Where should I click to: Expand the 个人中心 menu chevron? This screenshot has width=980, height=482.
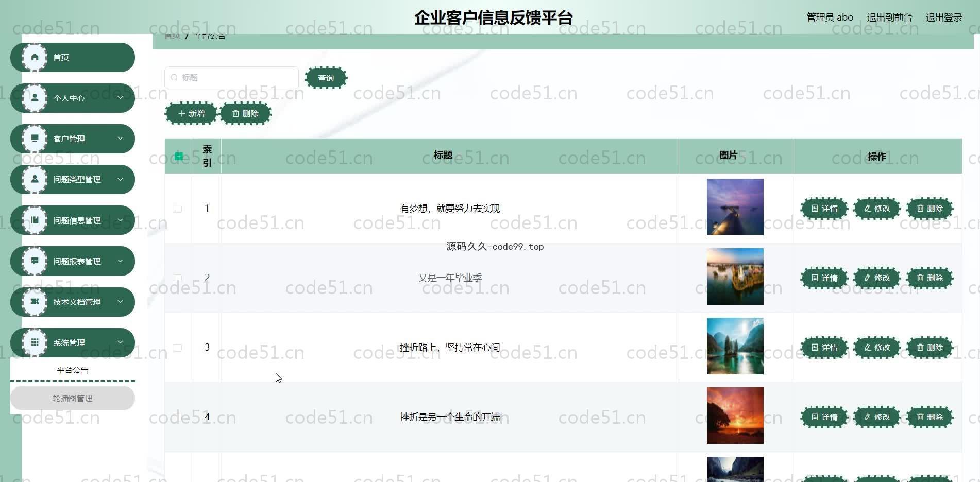click(120, 97)
